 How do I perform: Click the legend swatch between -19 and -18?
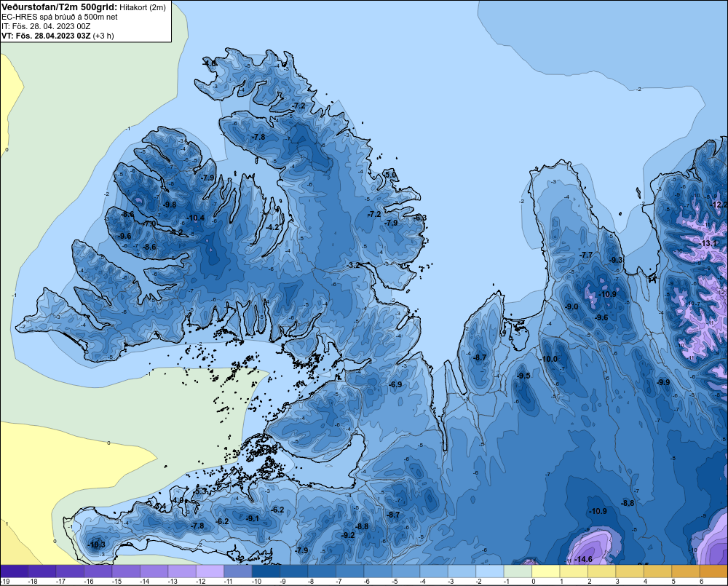15,571
